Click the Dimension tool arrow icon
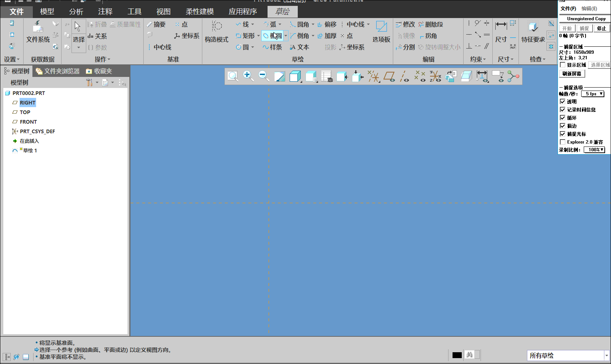Image resolution: width=611 pixels, height=364 pixels. [501, 25]
